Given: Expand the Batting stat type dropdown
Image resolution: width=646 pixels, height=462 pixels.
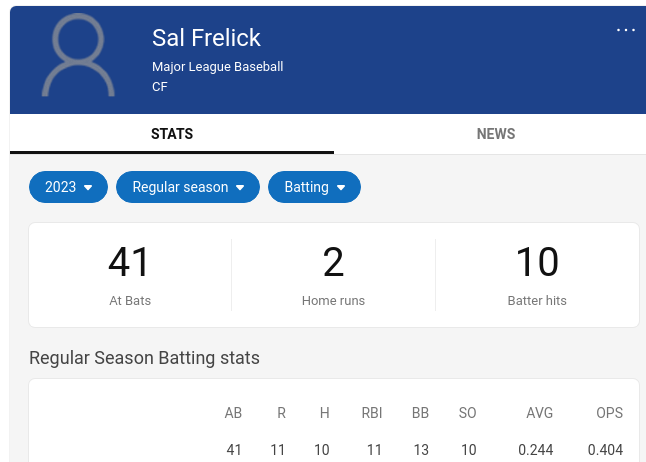Looking at the screenshot, I should tap(314, 187).
